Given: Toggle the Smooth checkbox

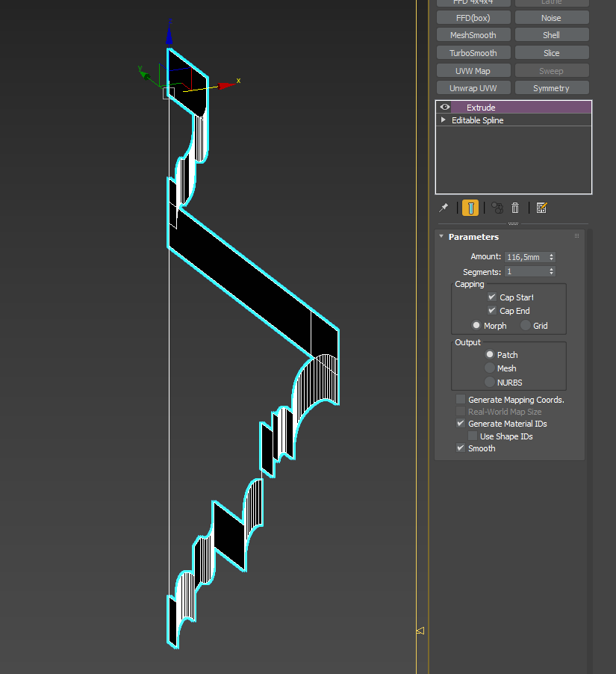Looking at the screenshot, I should tap(461, 448).
